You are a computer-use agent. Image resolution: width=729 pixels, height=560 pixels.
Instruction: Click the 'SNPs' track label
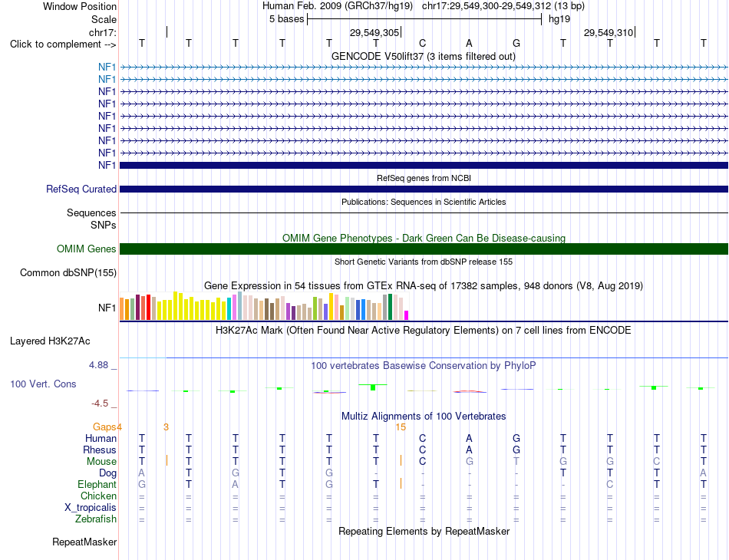click(x=104, y=225)
